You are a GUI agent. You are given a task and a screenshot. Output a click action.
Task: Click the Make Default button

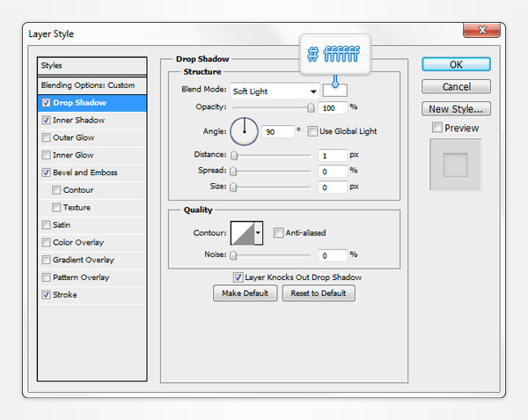(245, 293)
